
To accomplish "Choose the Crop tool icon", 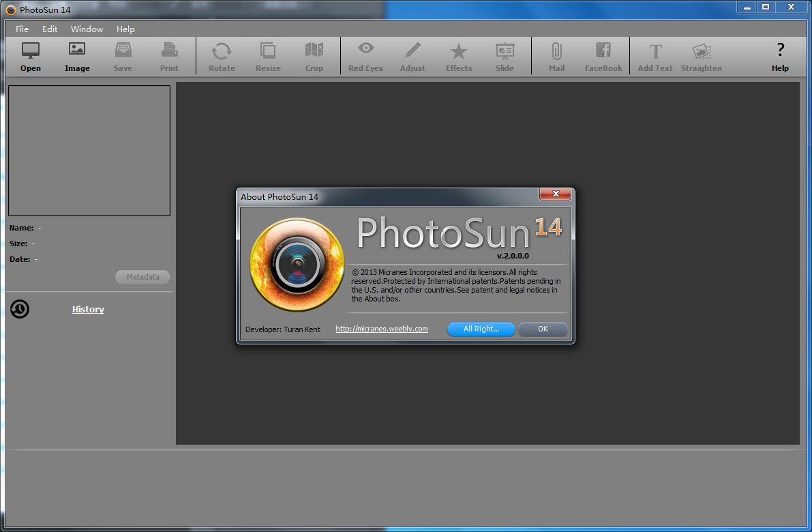I will point(314,51).
